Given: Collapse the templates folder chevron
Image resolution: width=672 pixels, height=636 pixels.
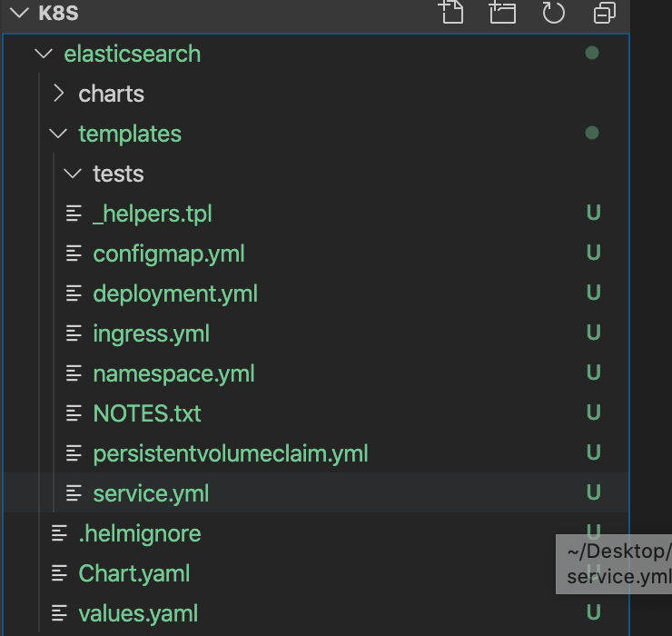Looking at the screenshot, I should [x=59, y=134].
